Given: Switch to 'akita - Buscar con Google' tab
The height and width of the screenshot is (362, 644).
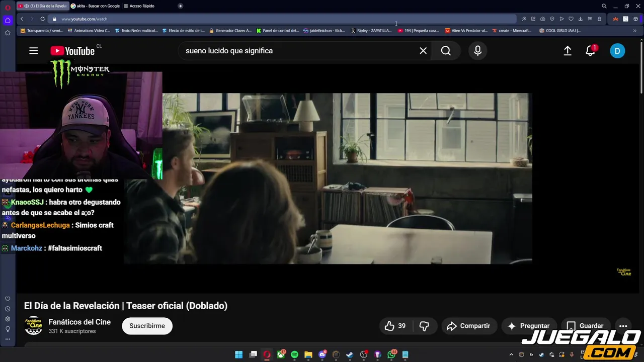Looking at the screenshot, I should (x=95, y=6).
